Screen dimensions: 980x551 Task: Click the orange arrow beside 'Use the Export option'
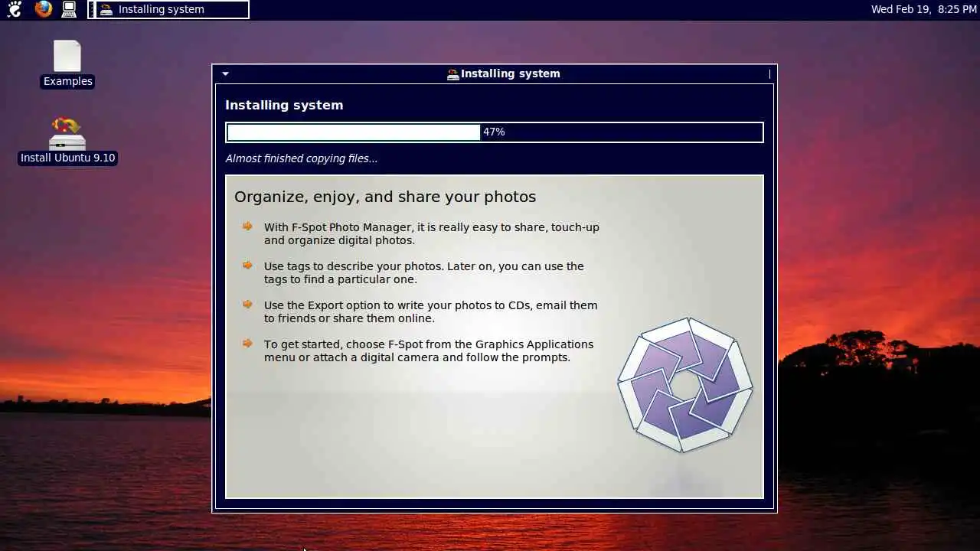(x=247, y=304)
